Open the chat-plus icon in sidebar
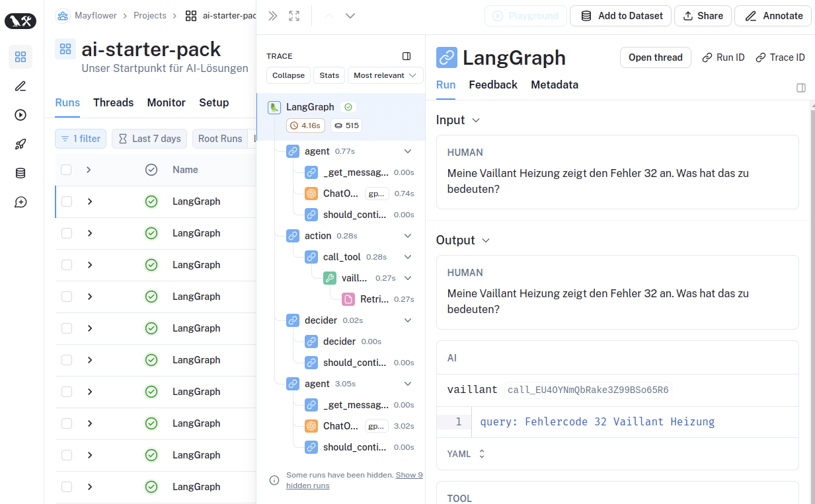 click(x=20, y=202)
